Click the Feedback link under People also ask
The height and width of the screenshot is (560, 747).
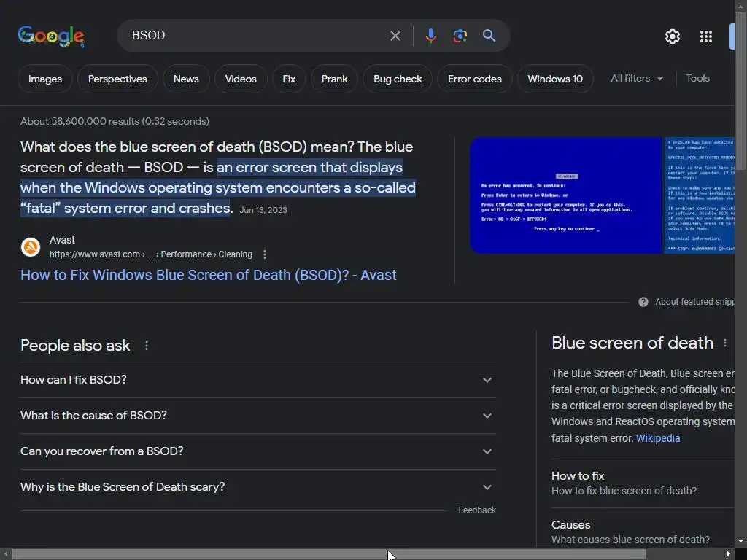coord(477,510)
